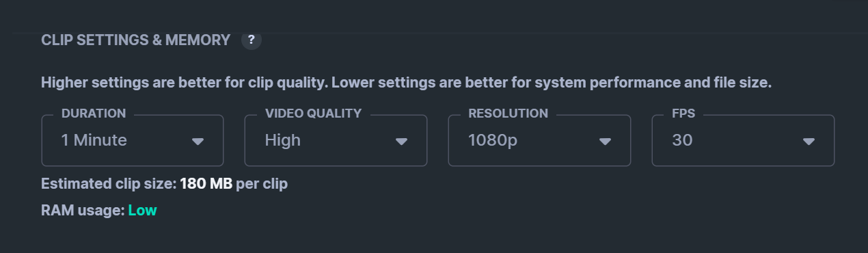Screen dimensions: 868x253
Task: Click the Estimated clip size label
Action: pyautogui.click(x=109, y=184)
